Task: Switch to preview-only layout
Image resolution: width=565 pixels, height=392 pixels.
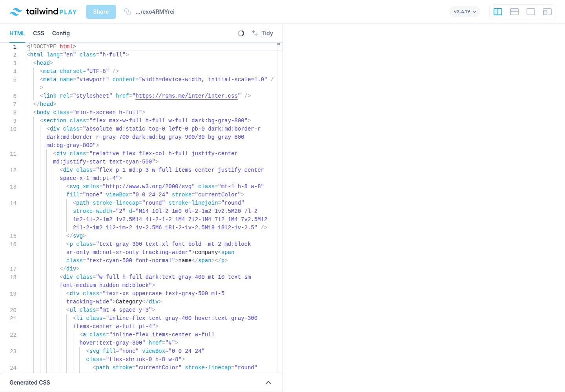Action: coord(531,12)
